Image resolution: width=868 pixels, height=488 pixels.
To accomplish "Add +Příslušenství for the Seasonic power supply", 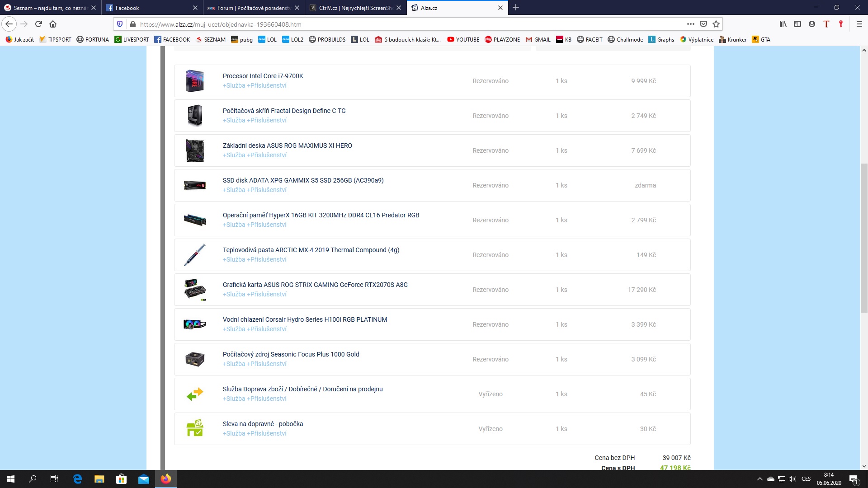I will click(267, 364).
